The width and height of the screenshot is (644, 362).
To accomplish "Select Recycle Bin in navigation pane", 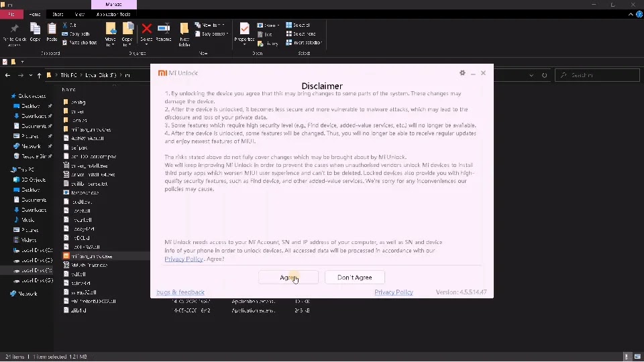I will coord(30,156).
